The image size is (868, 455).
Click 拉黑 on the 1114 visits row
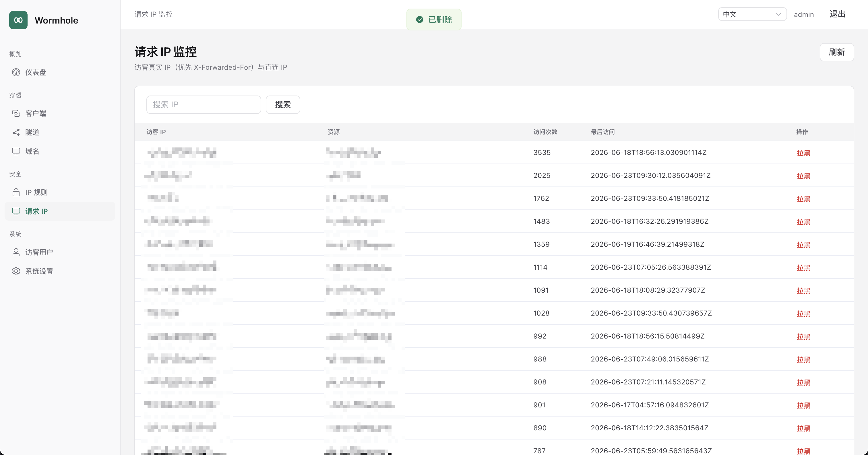pos(803,268)
